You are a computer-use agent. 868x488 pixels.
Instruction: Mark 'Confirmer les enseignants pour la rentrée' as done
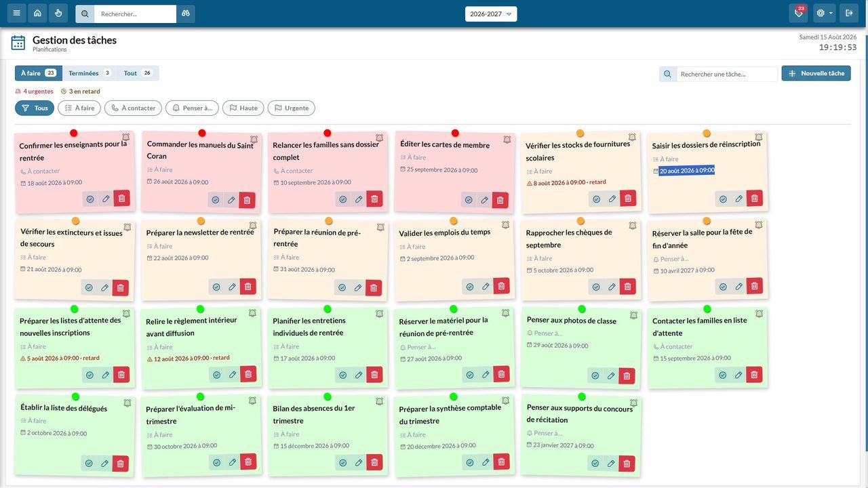[x=90, y=199]
